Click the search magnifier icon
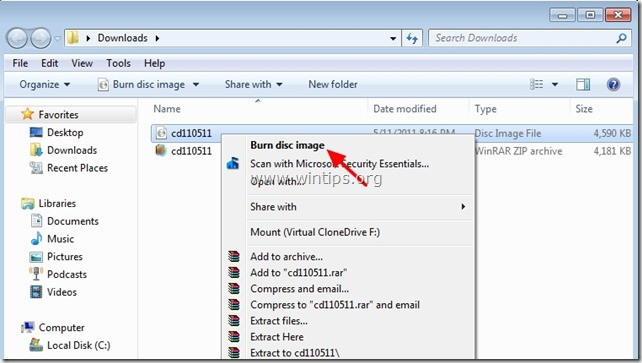This screenshot has width=642, height=363. coord(621,38)
